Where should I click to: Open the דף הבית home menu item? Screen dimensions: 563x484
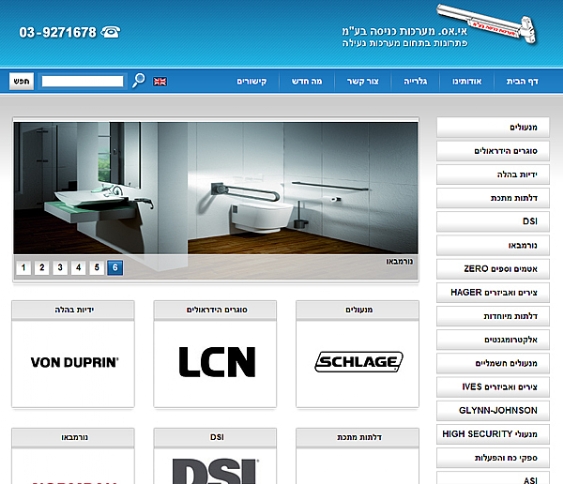[522, 82]
